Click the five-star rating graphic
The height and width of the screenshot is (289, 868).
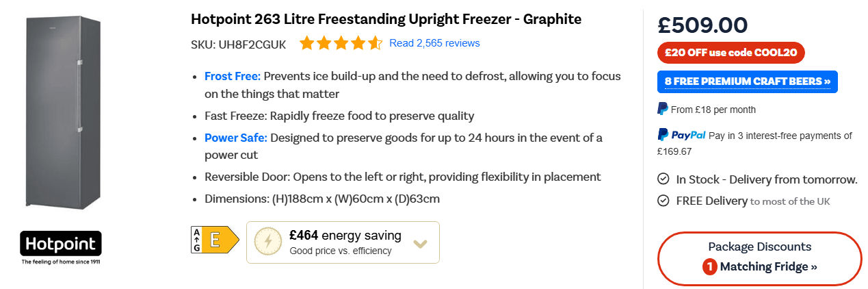341,44
